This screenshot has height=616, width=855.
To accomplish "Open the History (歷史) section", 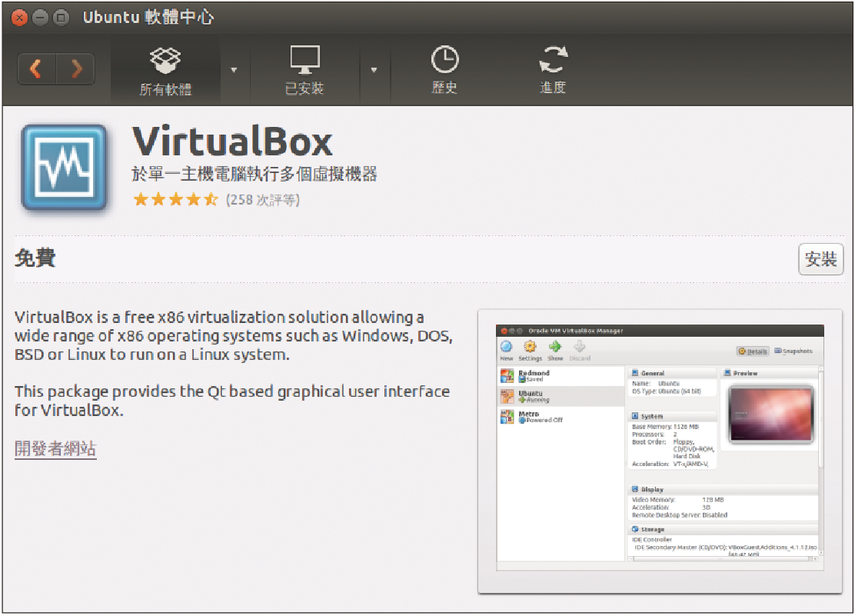I will point(444,71).
